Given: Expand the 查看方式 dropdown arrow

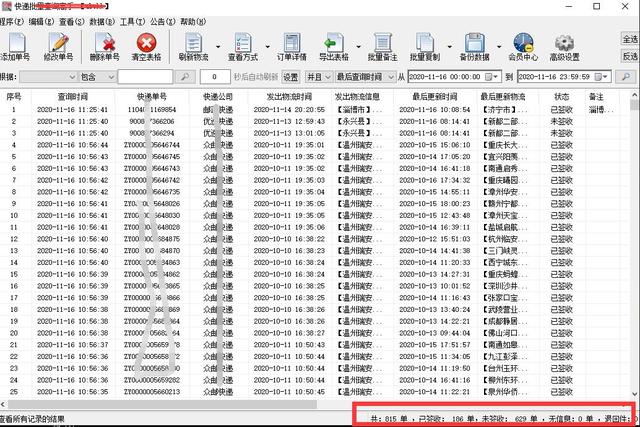Looking at the screenshot, I should click(x=268, y=47).
